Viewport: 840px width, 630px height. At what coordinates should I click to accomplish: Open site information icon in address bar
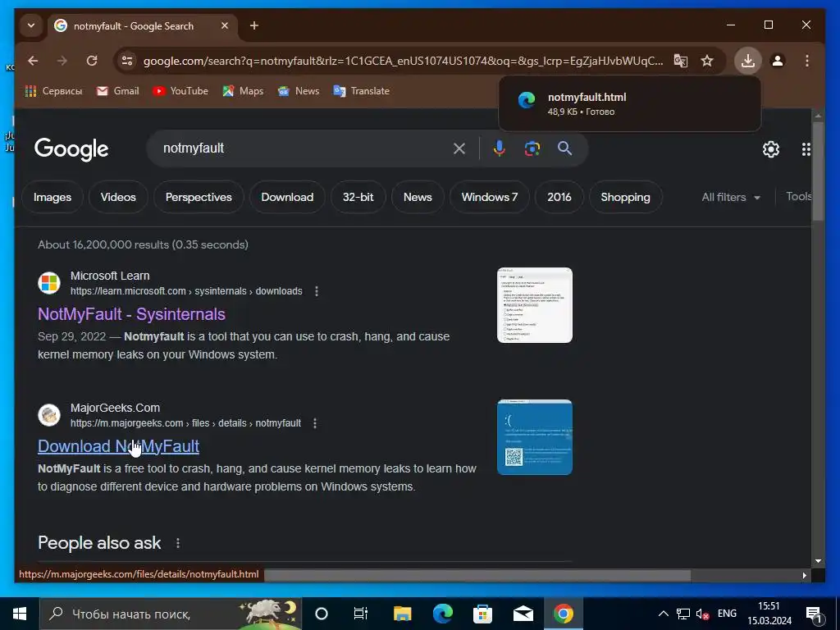(x=127, y=61)
